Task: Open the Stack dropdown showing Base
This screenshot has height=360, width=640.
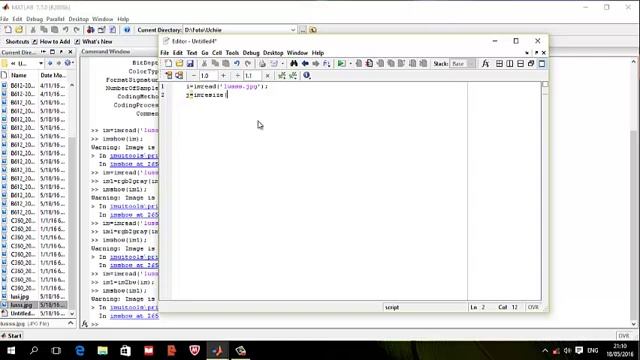Action: pos(463,64)
